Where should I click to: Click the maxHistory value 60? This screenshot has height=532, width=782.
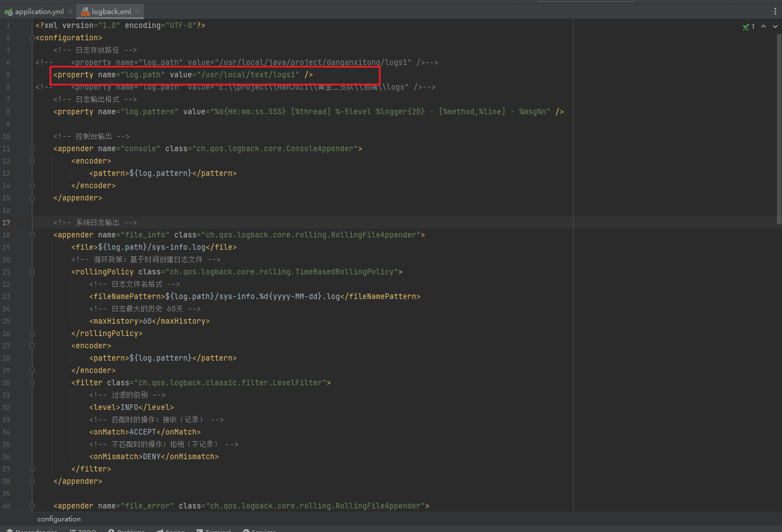(x=147, y=321)
